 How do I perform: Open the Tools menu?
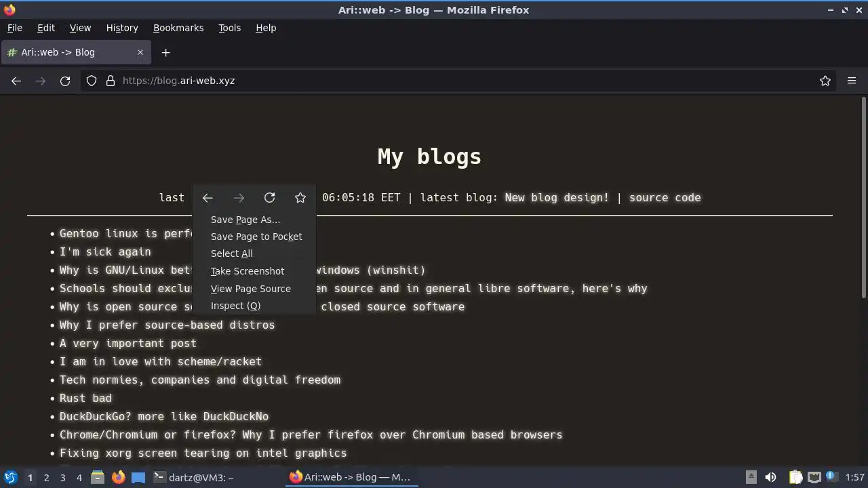(x=229, y=28)
